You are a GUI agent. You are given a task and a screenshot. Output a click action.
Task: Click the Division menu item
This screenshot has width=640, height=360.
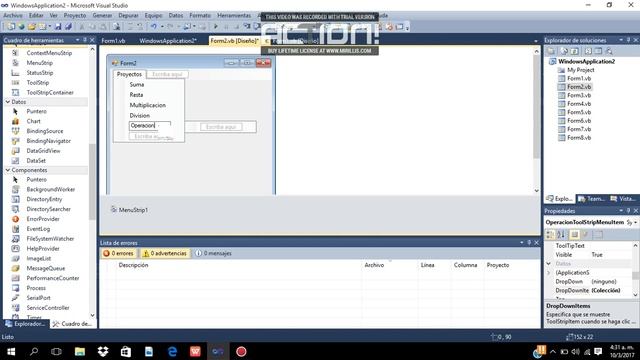coord(140,116)
